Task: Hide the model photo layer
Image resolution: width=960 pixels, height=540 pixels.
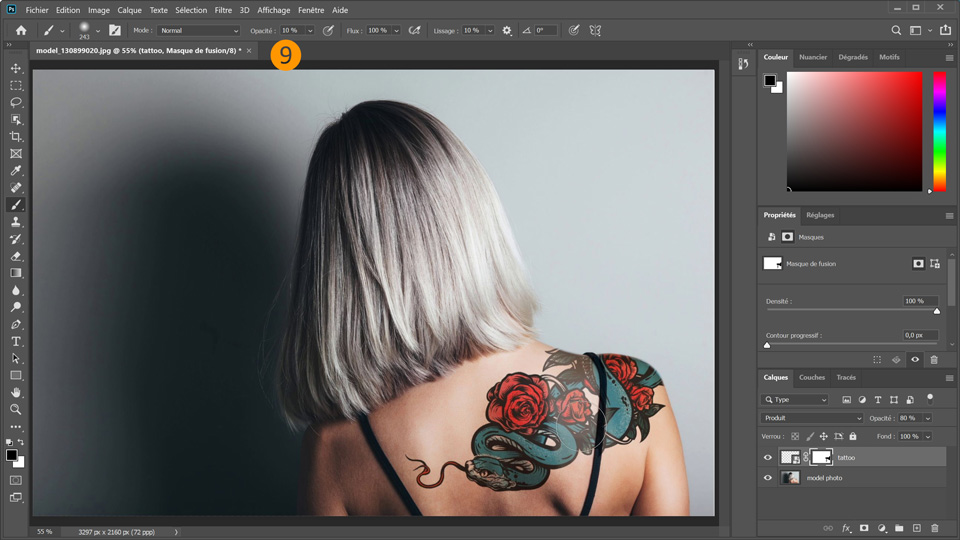Action: (x=768, y=478)
